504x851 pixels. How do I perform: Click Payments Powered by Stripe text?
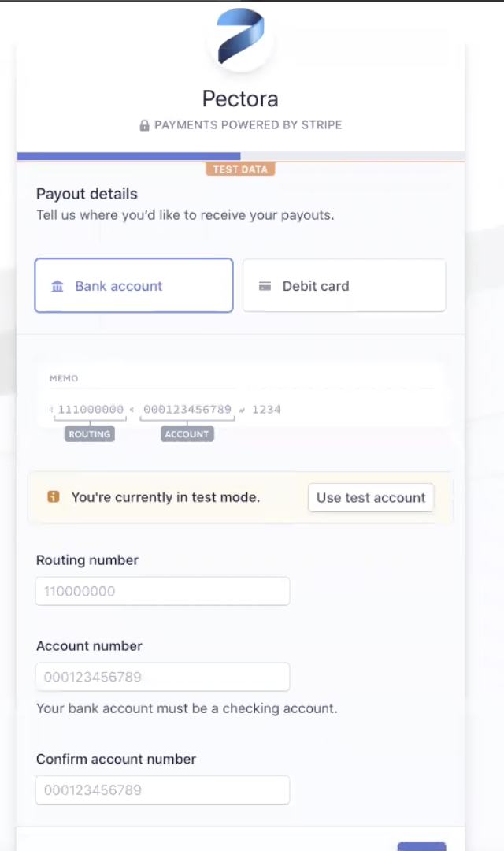[248, 124]
